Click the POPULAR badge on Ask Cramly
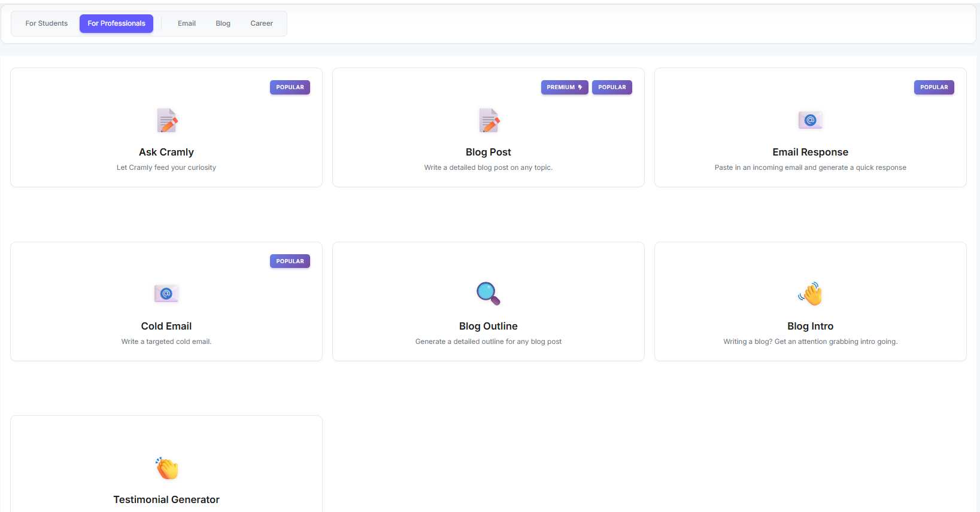 point(290,87)
